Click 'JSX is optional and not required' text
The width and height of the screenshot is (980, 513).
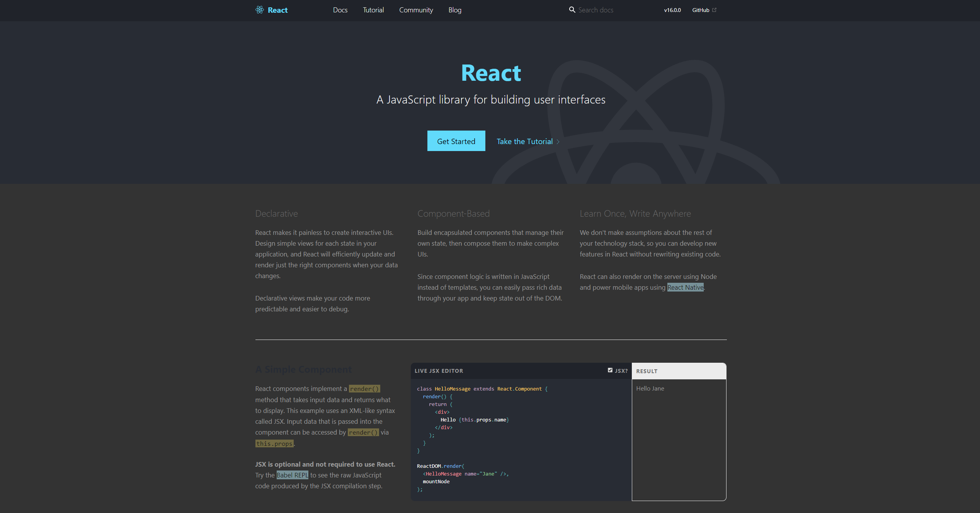pos(325,464)
